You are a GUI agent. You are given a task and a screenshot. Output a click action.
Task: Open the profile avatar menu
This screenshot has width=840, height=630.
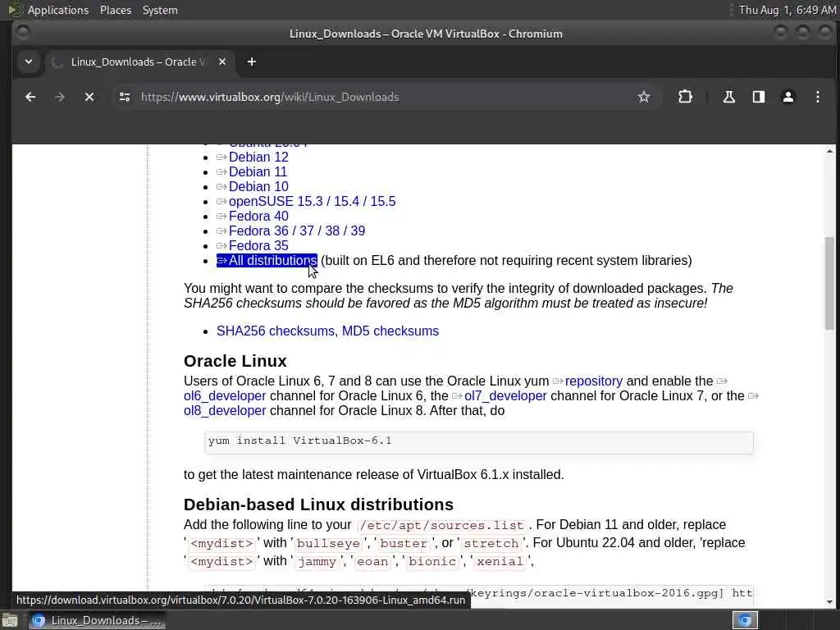pos(788,97)
